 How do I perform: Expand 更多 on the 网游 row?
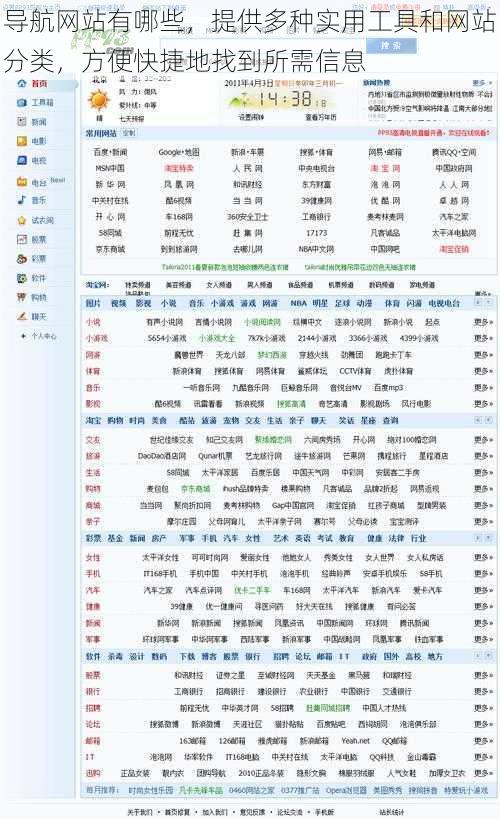[483, 355]
